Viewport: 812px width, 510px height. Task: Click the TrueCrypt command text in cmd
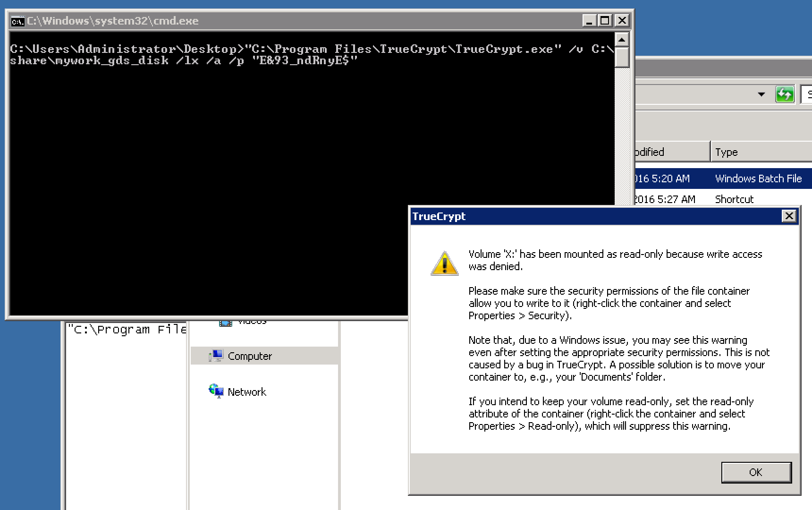pos(312,55)
